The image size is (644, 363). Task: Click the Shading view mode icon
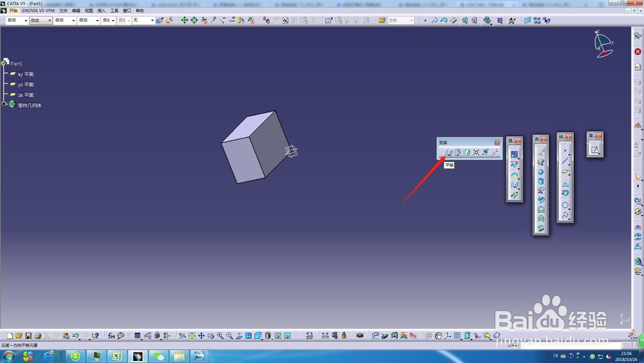click(x=268, y=336)
